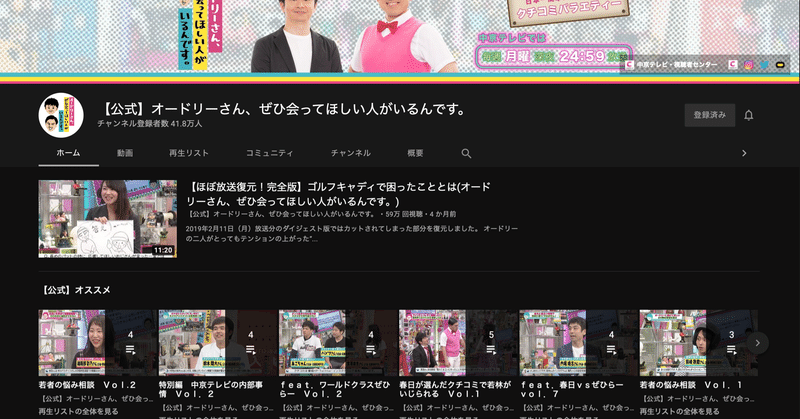View the 概要 tab
This screenshot has width=800, height=419.
(415, 153)
